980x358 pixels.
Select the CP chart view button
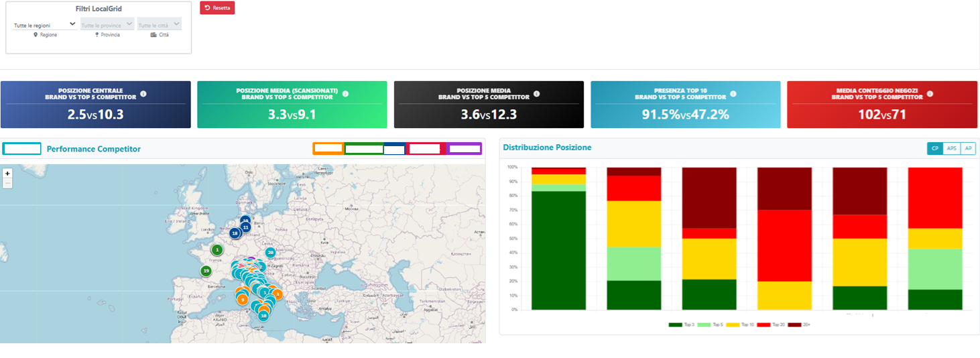(x=934, y=149)
